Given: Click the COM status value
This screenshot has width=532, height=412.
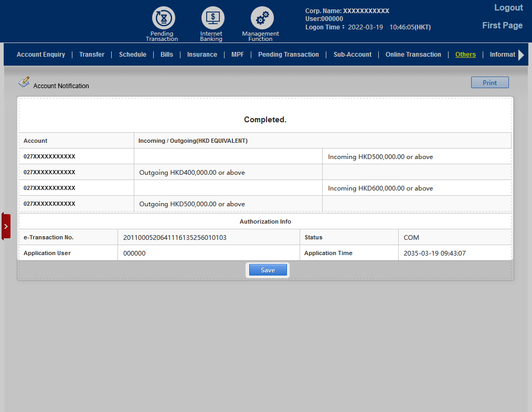Looking at the screenshot, I should (411, 238).
